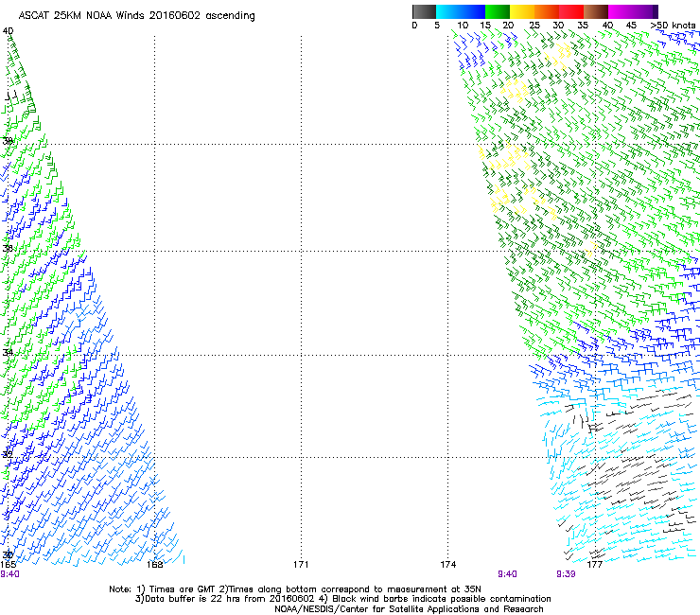Click the latitude label '34' on the axis
The width and height of the screenshot is (700, 615).
(x=8, y=352)
